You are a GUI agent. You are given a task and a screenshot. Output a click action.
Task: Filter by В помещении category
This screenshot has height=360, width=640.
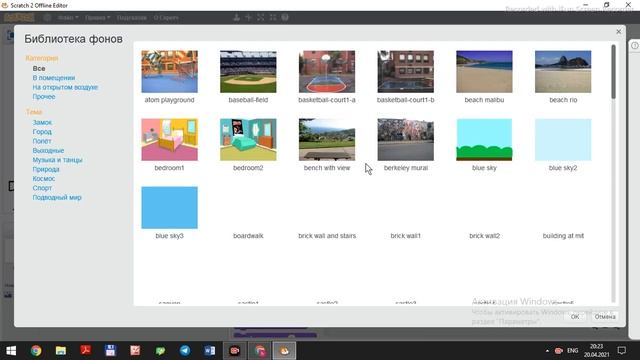point(53,78)
